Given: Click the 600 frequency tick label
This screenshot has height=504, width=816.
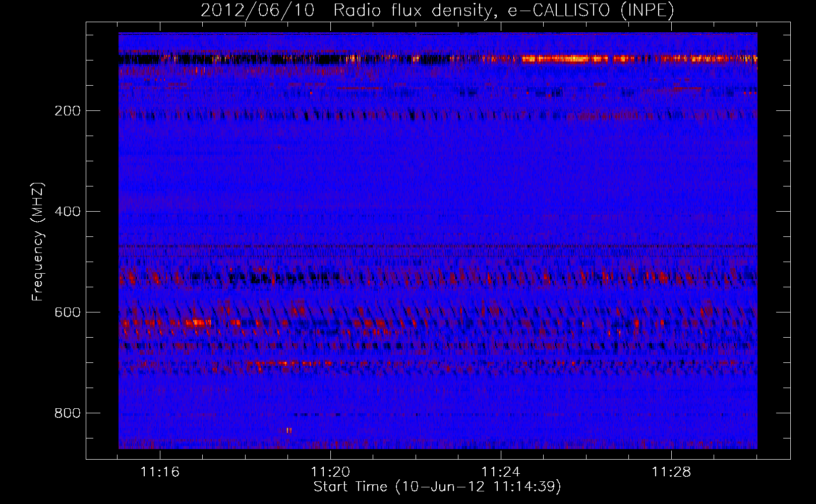Looking at the screenshot, I should (68, 312).
